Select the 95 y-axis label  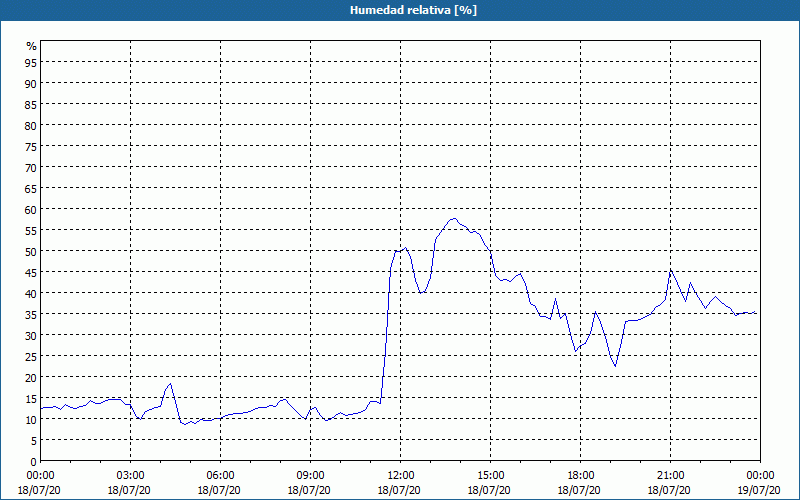click(x=31, y=63)
